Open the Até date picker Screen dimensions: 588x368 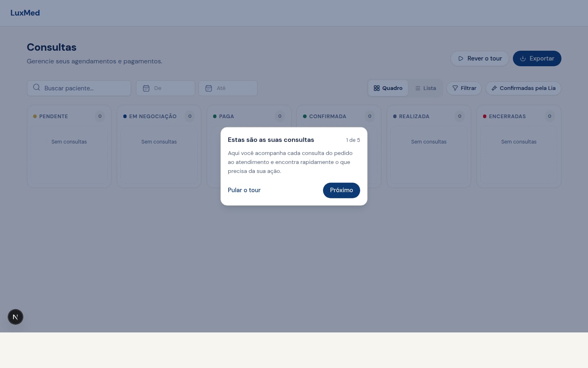tap(228, 88)
